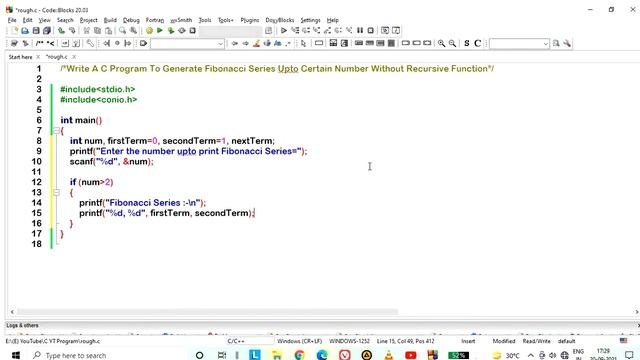Click the Open file toolbar icon
This screenshot has width=640, height=360.
pyautogui.click(x=25, y=31)
